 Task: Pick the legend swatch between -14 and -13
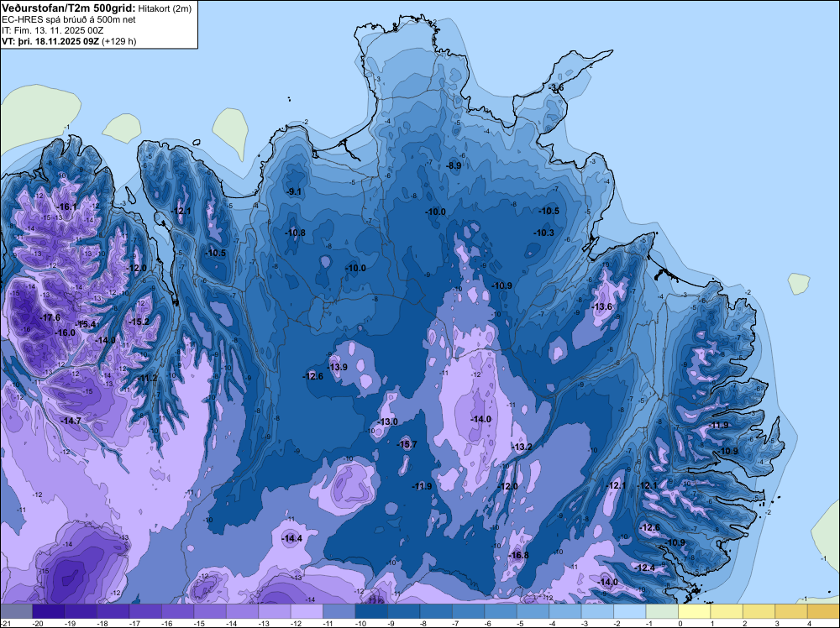point(243,611)
